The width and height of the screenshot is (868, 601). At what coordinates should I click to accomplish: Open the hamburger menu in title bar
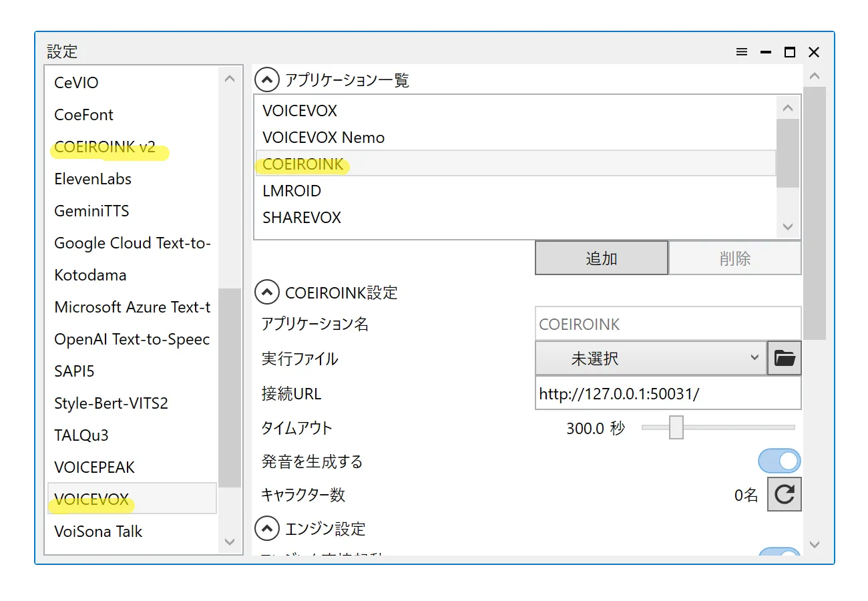coord(742,52)
